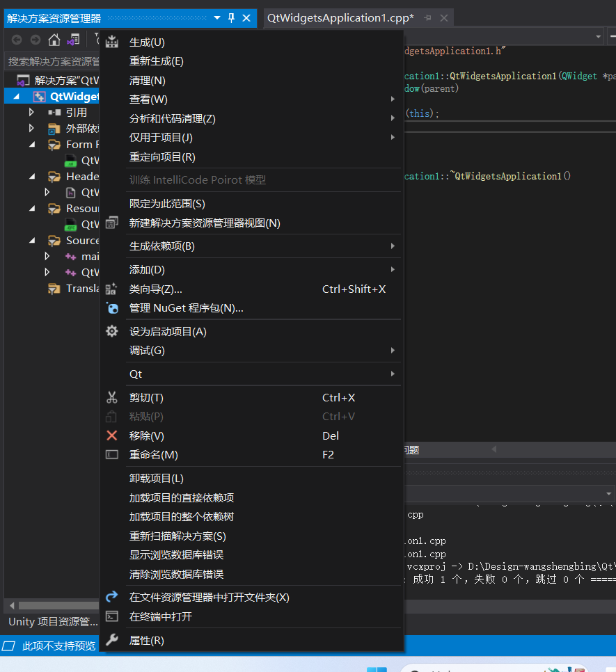The height and width of the screenshot is (672, 616).
Task: Click the build icon beside 生成(U)
Action: [112, 42]
